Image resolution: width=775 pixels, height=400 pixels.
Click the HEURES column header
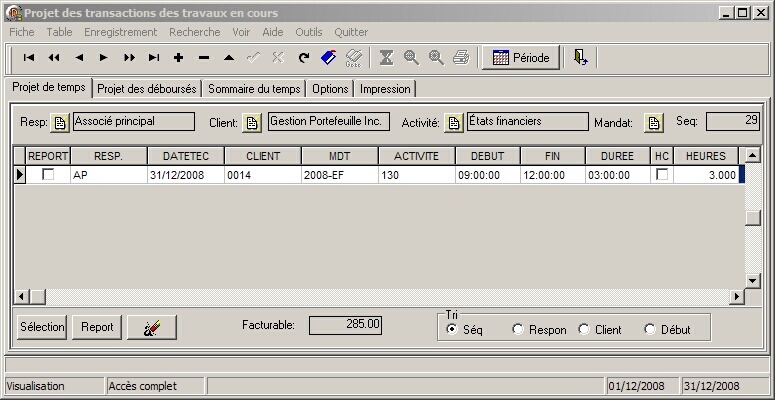tap(706, 156)
